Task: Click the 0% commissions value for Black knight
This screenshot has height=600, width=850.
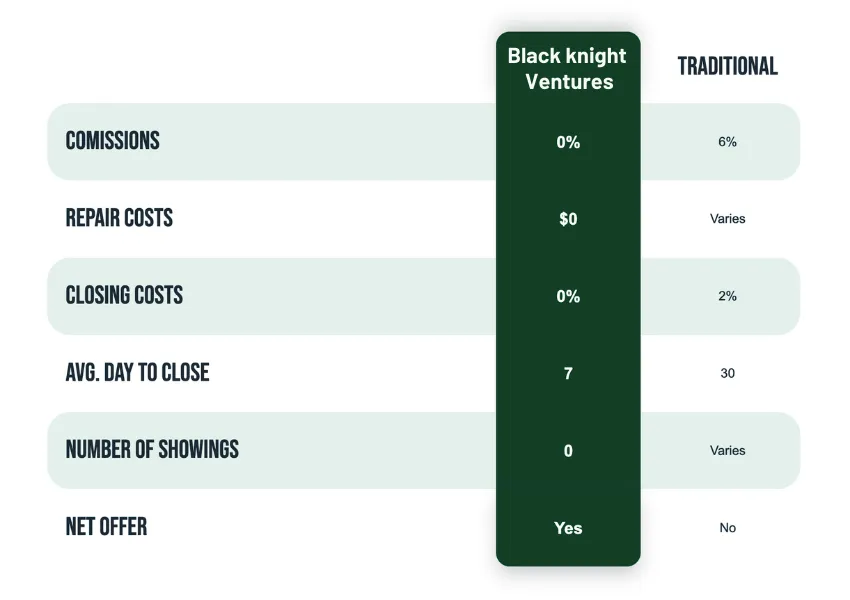Action: pyautogui.click(x=568, y=142)
